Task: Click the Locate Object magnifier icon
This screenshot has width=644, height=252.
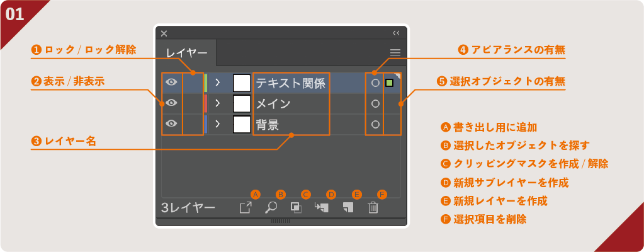Action: click(x=271, y=208)
